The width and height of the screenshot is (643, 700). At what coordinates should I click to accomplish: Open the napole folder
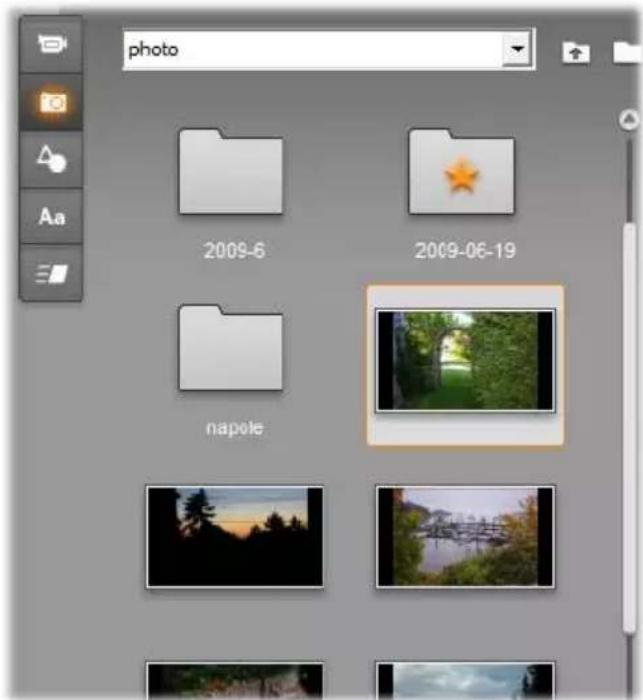230,348
